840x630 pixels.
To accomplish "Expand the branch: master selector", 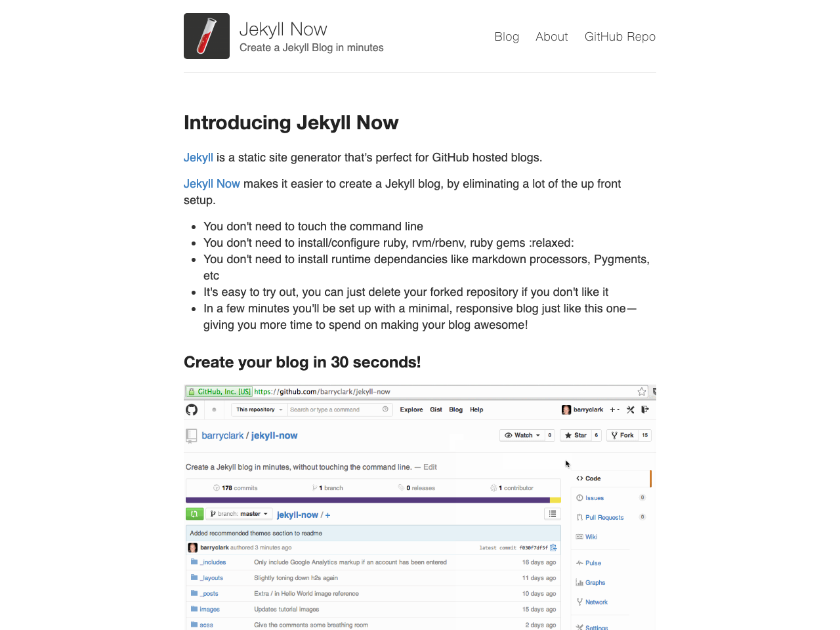I will 239,514.
